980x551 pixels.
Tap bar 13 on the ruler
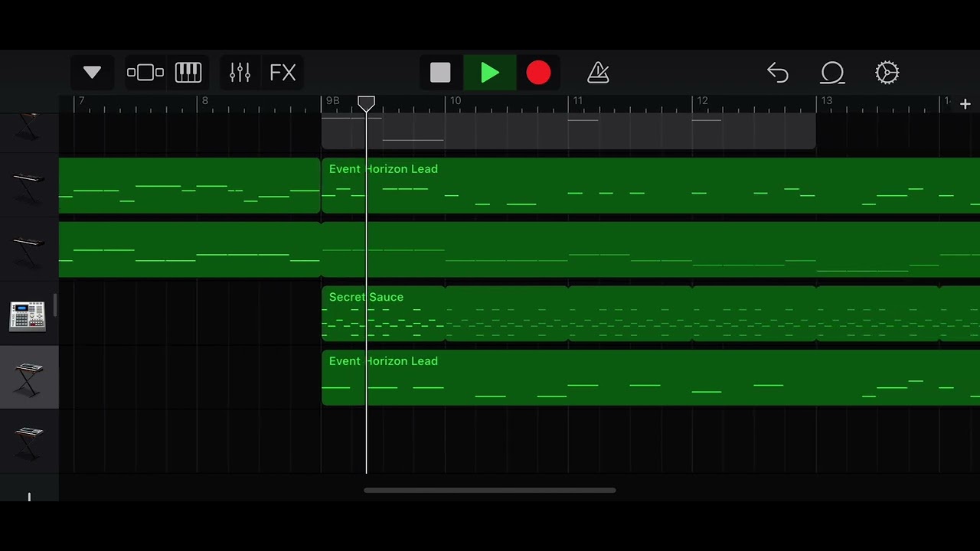pos(827,100)
